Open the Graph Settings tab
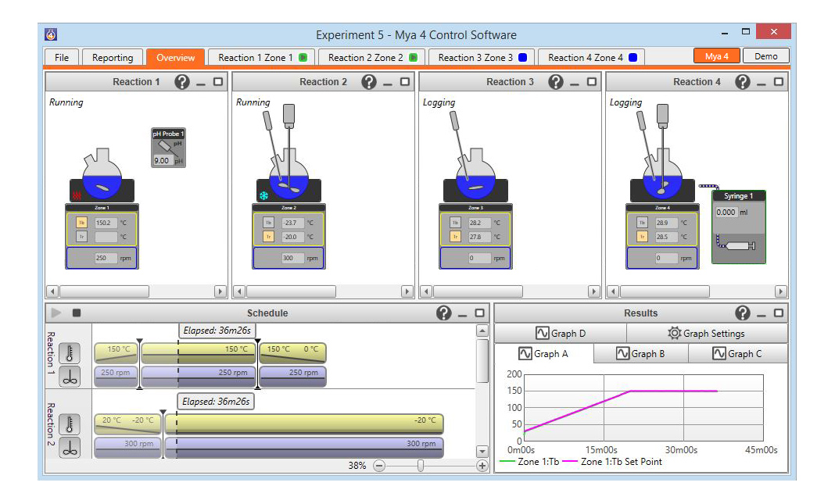Image resolution: width=835 pixels, height=504 pixels. tap(706, 334)
